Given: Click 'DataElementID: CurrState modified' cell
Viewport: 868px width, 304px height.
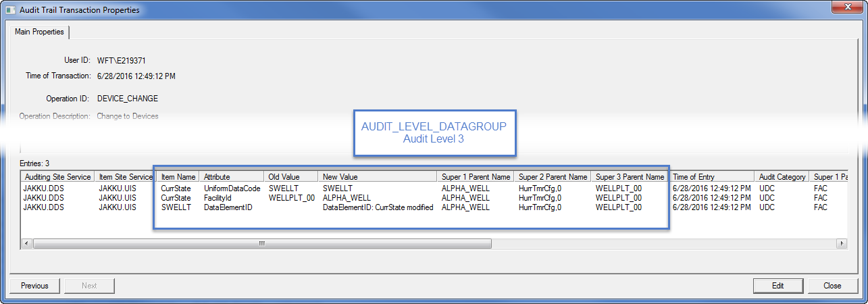Looking at the screenshot, I should tap(378, 207).
